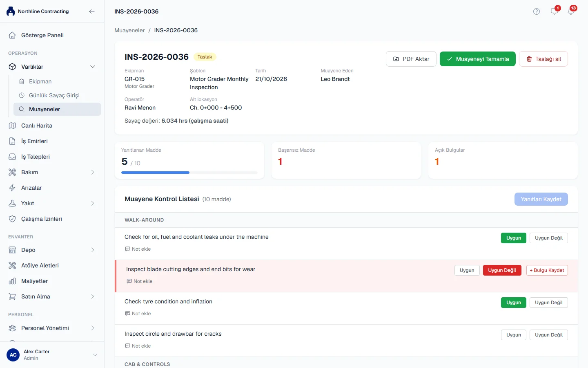
Task: Click + Bulgu Kaydet button
Action: click(547, 270)
